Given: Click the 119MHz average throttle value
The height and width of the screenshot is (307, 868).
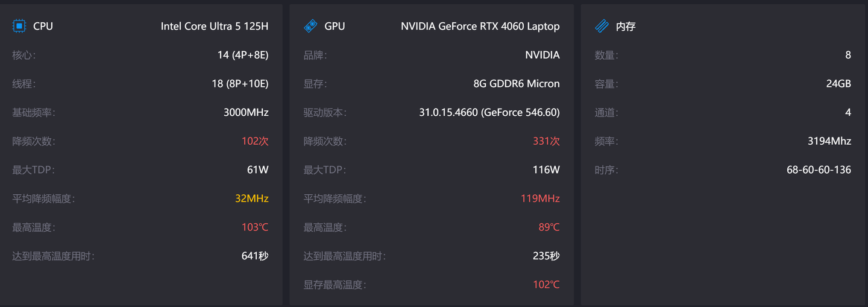Looking at the screenshot, I should [540, 198].
